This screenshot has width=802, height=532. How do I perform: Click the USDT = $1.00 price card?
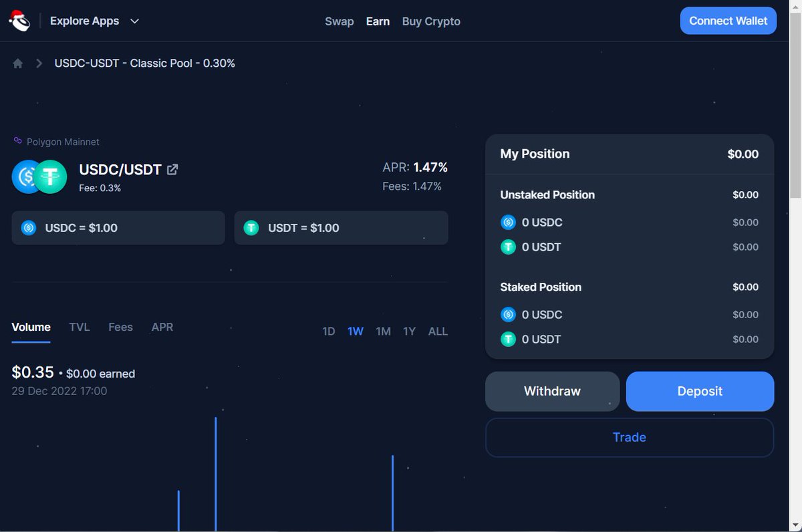coord(341,228)
